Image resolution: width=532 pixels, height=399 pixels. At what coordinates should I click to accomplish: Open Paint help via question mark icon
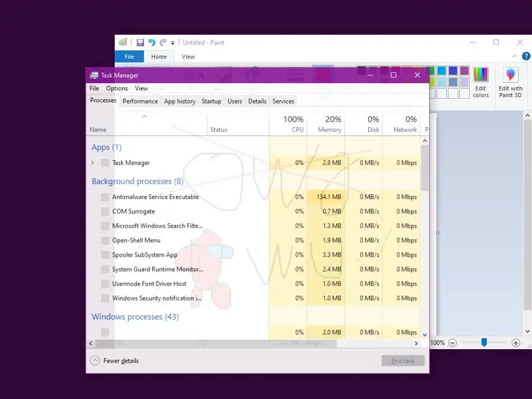coord(526,56)
